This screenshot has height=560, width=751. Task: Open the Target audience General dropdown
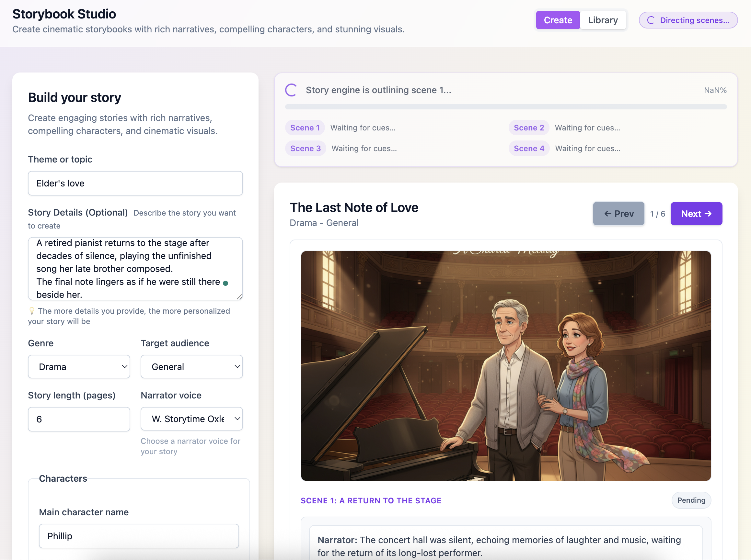pyautogui.click(x=192, y=367)
